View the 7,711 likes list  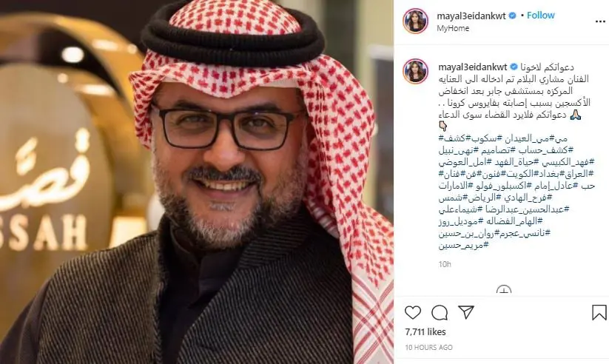tap(425, 332)
